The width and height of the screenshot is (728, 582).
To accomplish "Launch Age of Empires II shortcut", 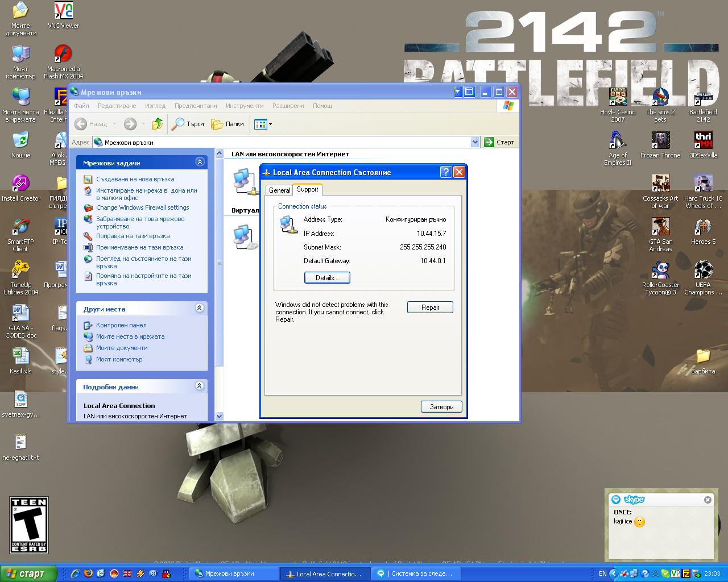I will pyautogui.click(x=618, y=148).
